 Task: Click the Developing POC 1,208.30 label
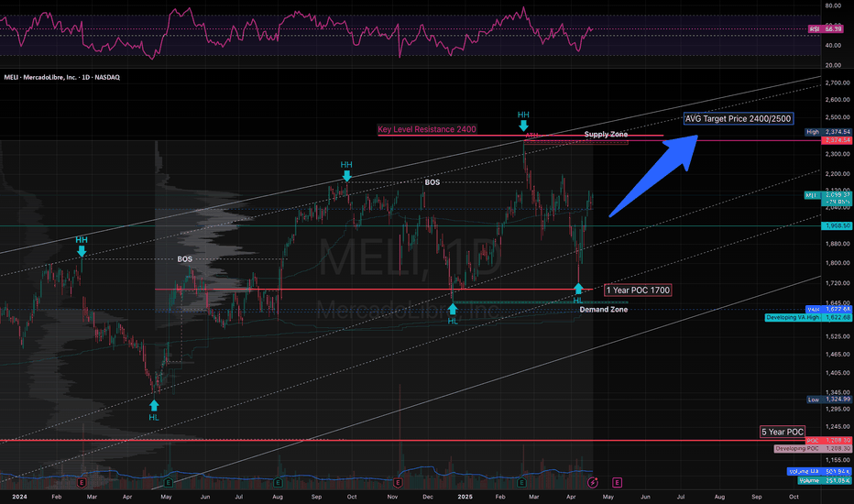pos(813,449)
